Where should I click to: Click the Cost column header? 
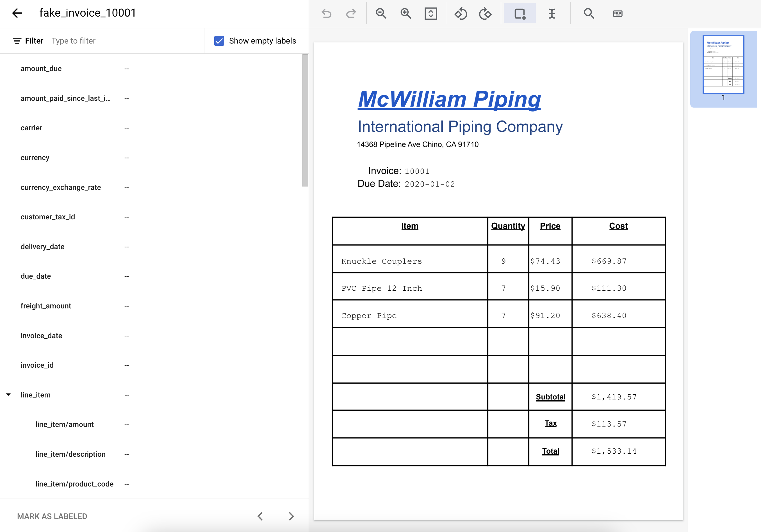[618, 226]
